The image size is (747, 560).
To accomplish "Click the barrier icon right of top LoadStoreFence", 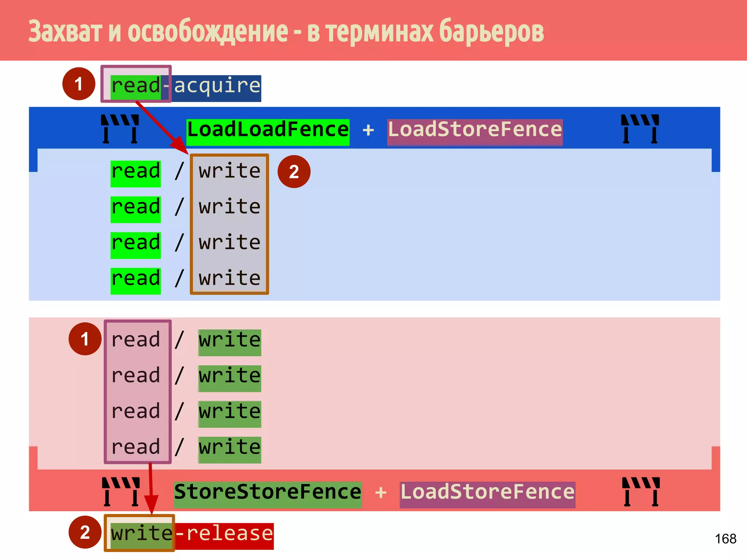I will [640, 129].
